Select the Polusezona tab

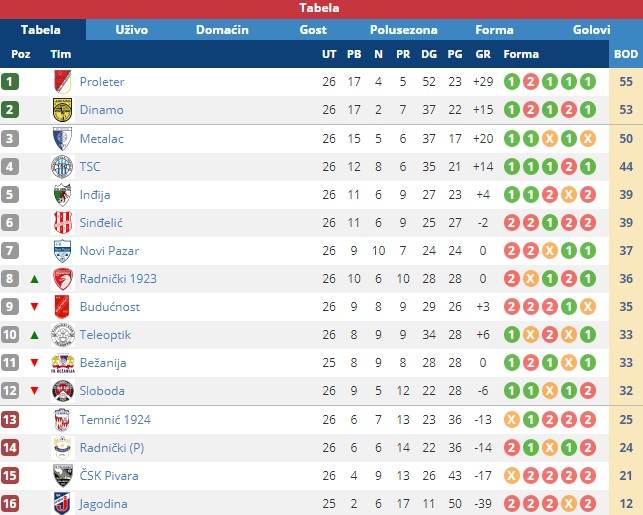[x=404, y=30]
